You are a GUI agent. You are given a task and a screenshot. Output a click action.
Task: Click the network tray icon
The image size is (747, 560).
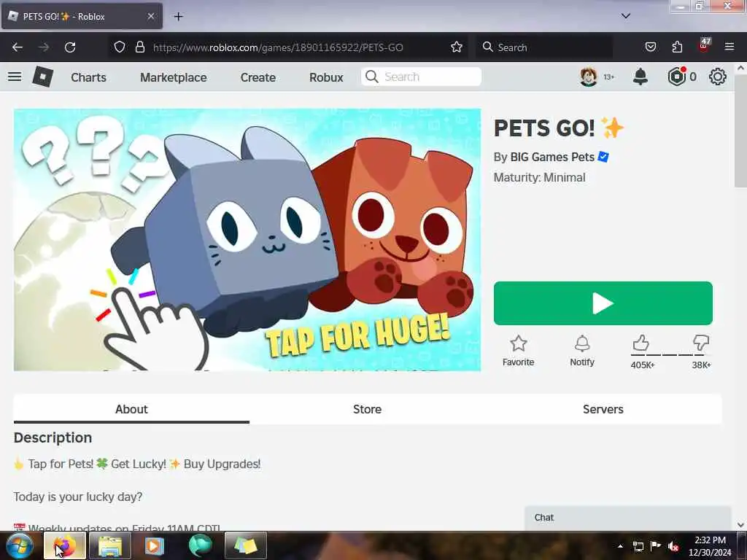tap(638, 546)
